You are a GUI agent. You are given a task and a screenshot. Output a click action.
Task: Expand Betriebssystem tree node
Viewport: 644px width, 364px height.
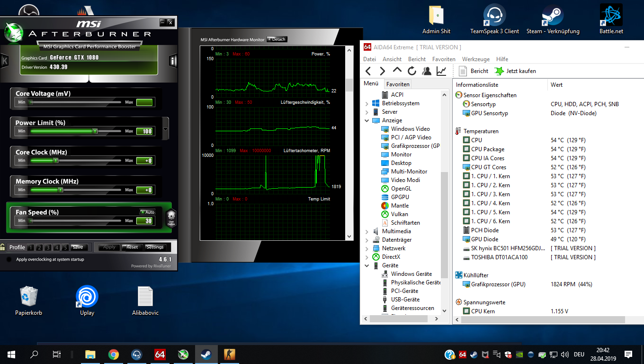[x=367, y=103]
